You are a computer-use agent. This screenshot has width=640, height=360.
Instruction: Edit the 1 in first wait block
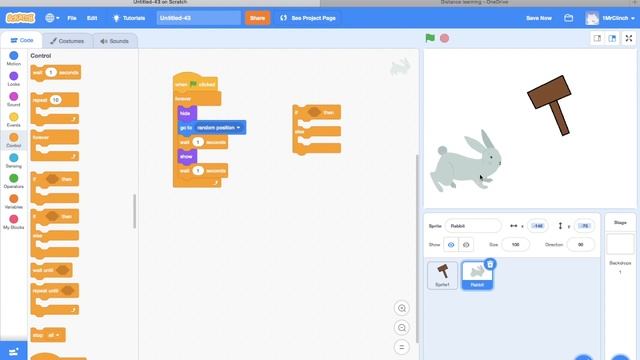tap(198, 142)
